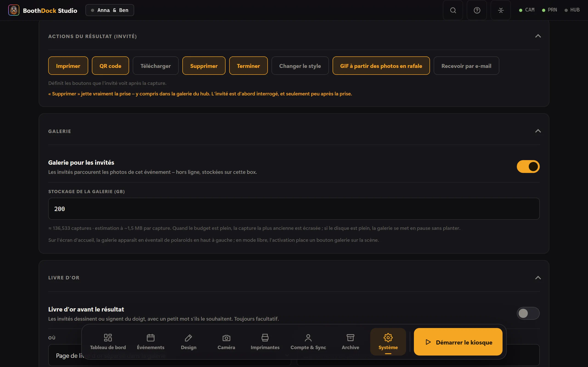
Task: Disable Galerie pour les invités toggle
Action: pos(528,167)
